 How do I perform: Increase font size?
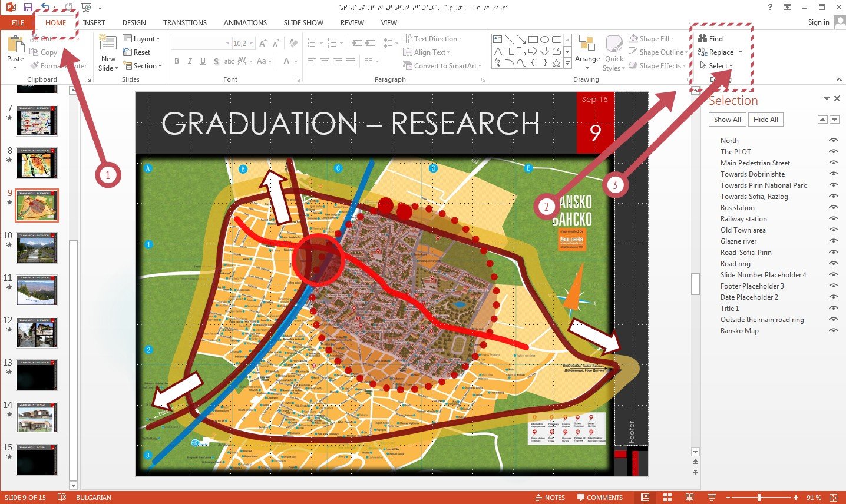click(263, 43)
